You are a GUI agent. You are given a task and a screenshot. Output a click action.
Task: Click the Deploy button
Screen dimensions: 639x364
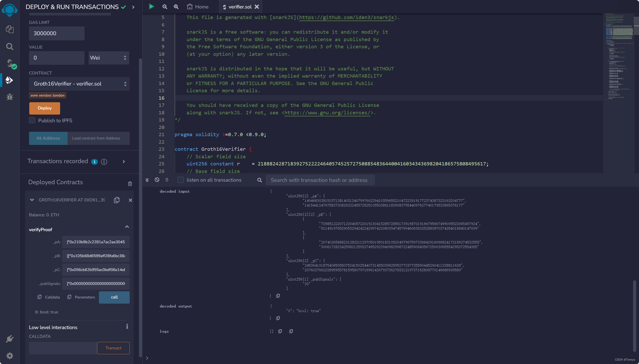pyautogui.click(x=44, y=108)
